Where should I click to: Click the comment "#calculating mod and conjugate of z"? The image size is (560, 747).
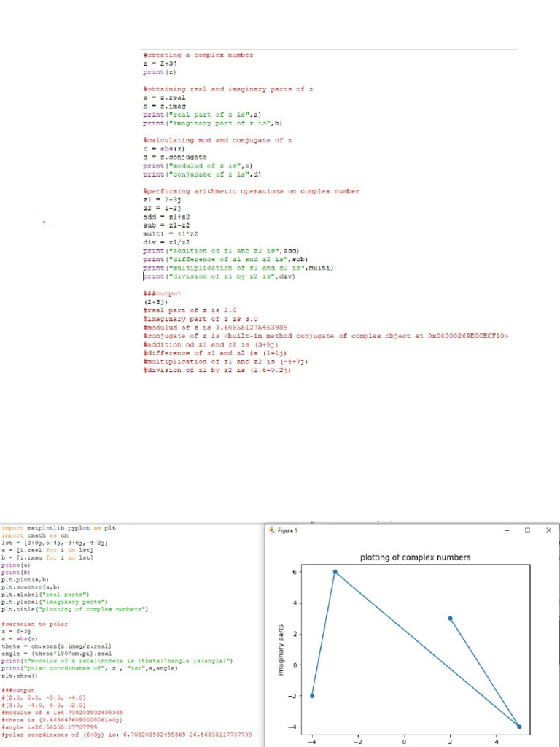(x=217, y=141)
